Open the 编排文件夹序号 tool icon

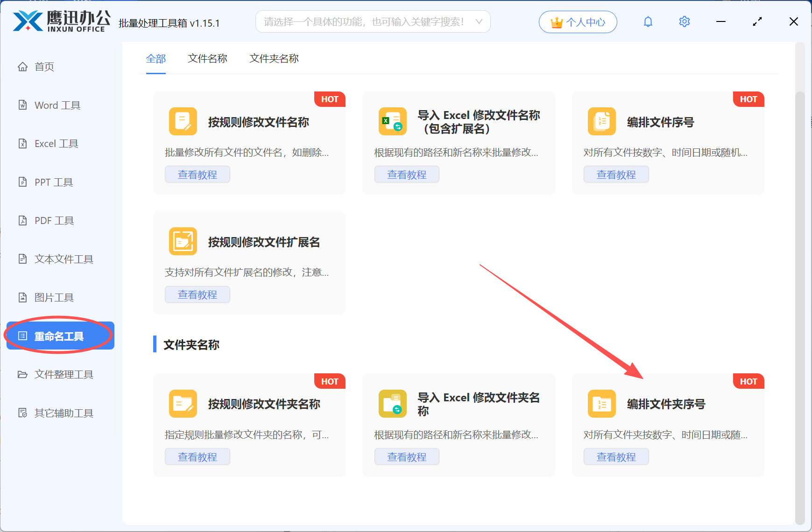coord(601,403)
